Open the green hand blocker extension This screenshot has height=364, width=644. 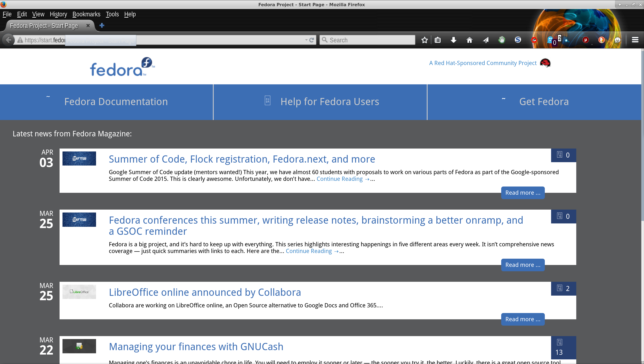[x=501, y=40]
